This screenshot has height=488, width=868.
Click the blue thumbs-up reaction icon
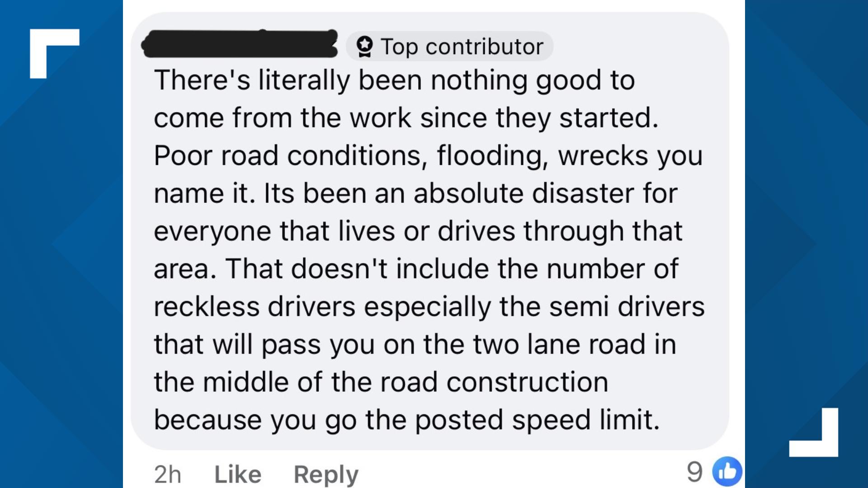[x=727, y=472]
